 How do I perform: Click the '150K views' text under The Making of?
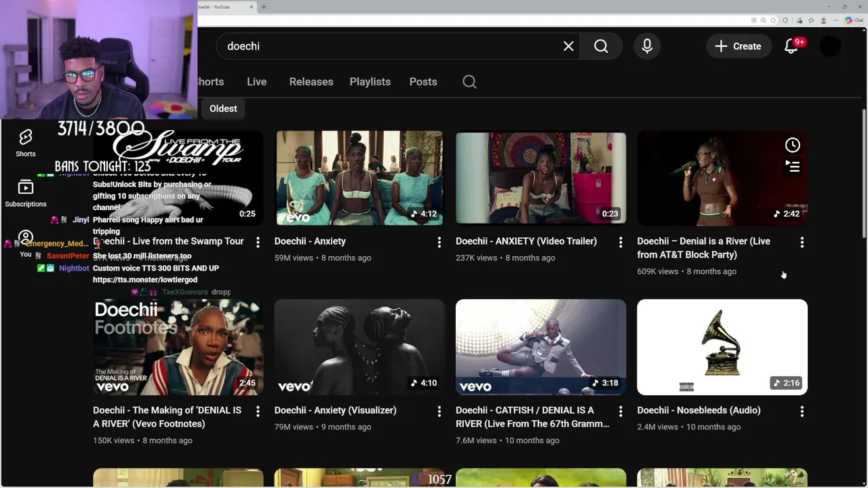click(x=114, y=441)
